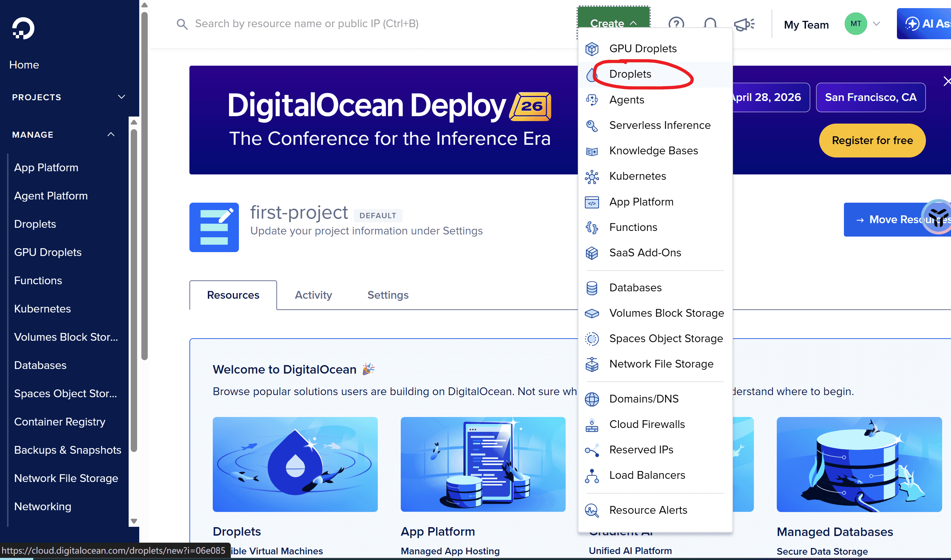Switch to the Activity tab
The height and width of the screenshot is (560, 951).
pyautogui.click(x=313, y=295)
